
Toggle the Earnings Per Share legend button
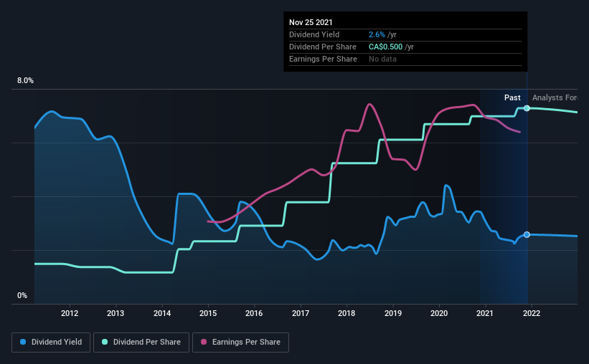pyautogui.click(x=241, y=343)
